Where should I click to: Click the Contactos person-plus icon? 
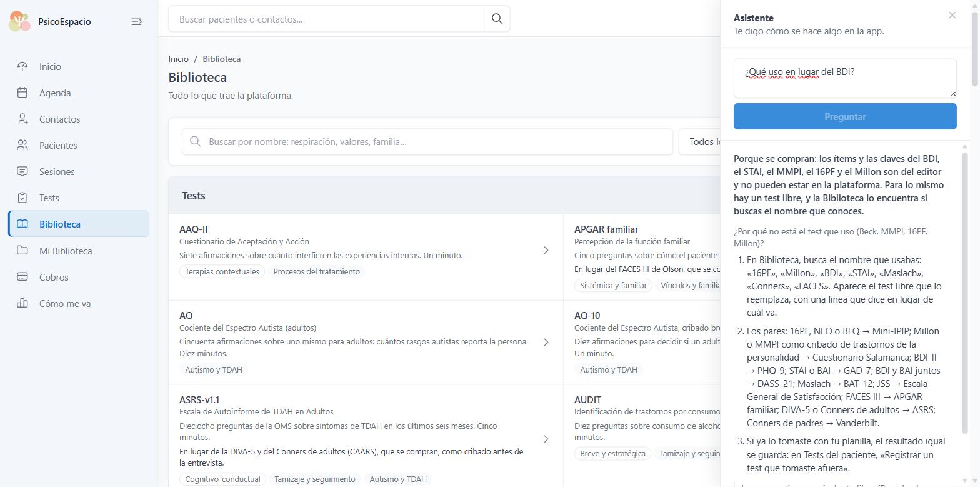[x=22, y=119]
